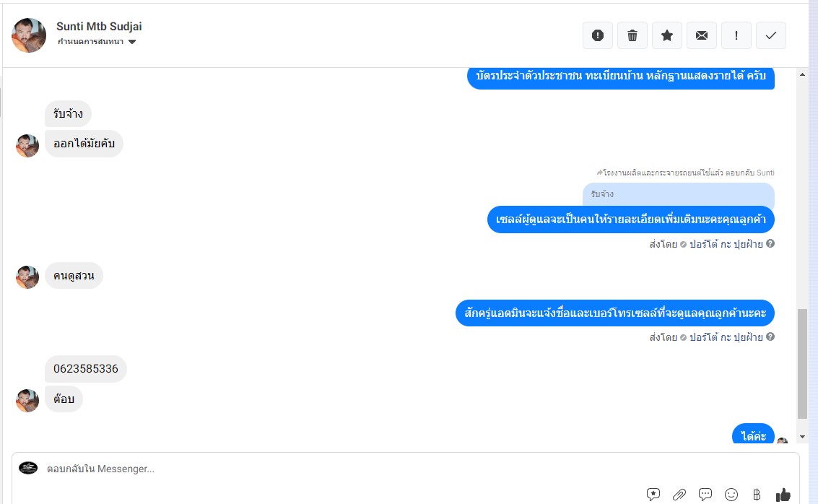
Task: Open Sunti Mtb Sudjai profile name
Action: [99, 26]
